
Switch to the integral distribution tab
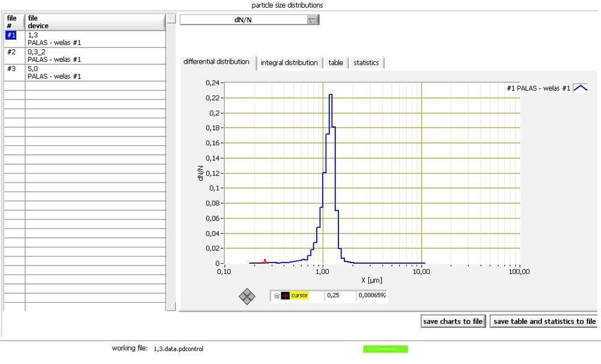(x=289, y=62)
